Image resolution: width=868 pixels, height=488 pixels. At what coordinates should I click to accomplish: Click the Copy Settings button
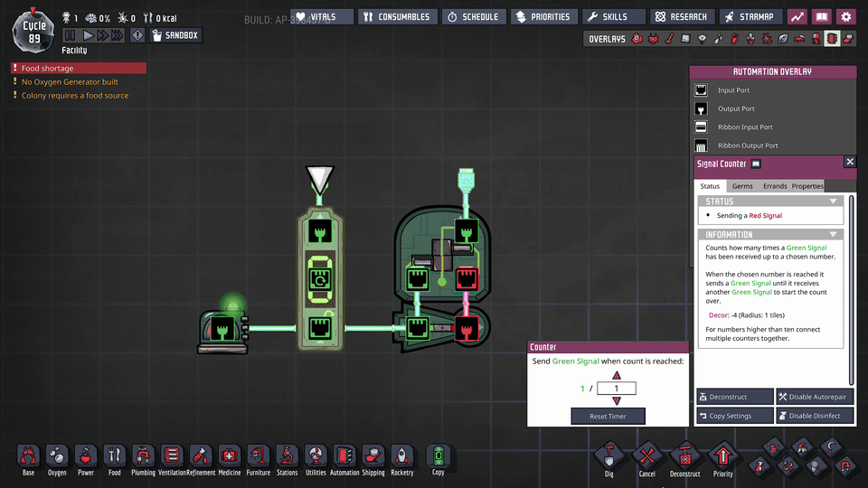[734, 416]
